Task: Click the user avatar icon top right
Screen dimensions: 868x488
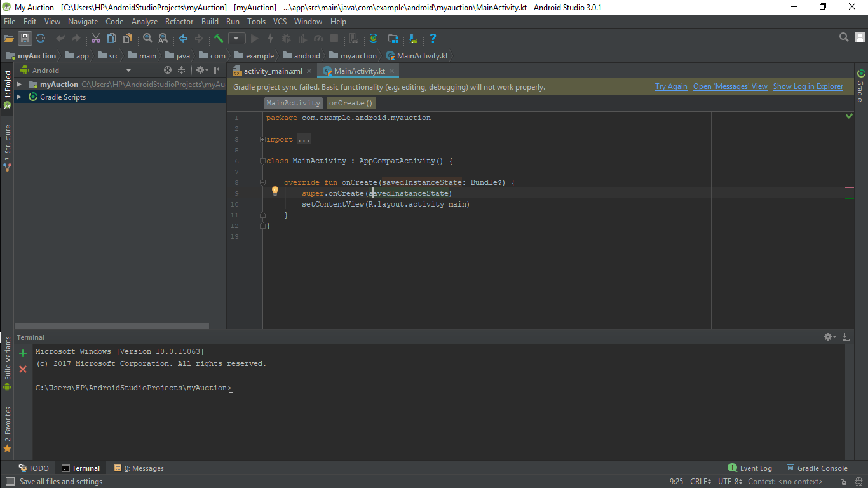Action: tap(859, 37)
